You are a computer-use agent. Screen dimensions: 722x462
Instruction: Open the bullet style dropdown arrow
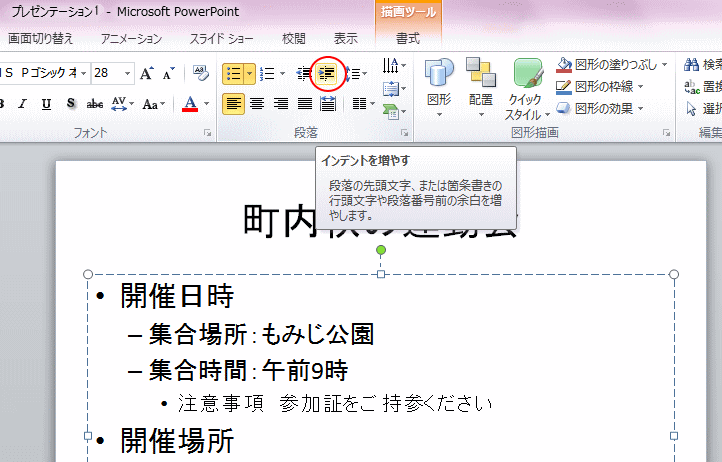[250, 74]
